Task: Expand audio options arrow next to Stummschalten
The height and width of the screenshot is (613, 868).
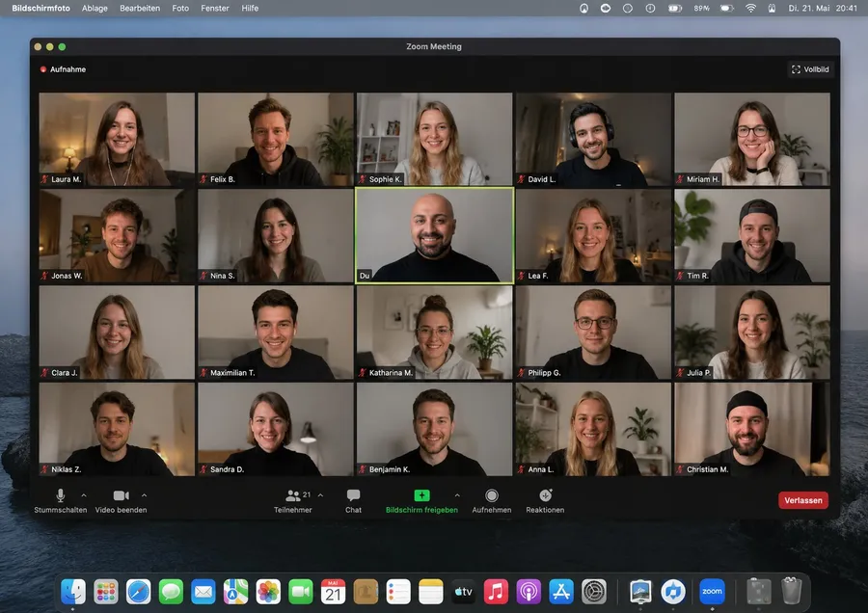Action: [84, 495]
